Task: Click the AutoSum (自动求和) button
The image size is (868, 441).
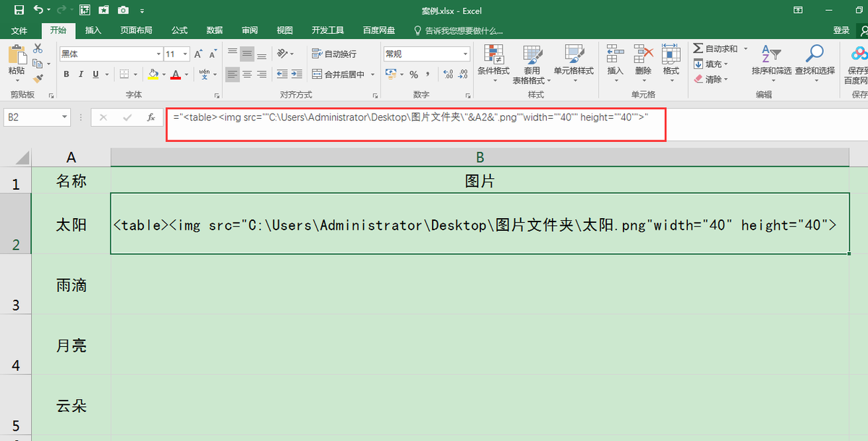Action: 716,49
